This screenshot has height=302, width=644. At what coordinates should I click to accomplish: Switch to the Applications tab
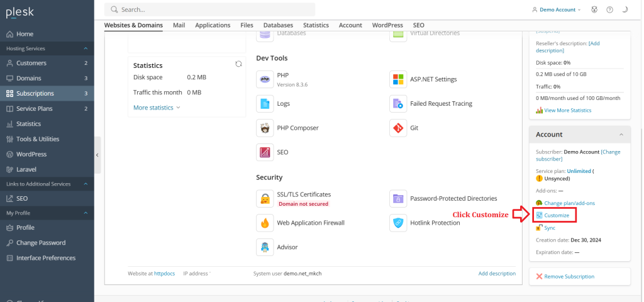pyautogui.click(x=213, y=25)
